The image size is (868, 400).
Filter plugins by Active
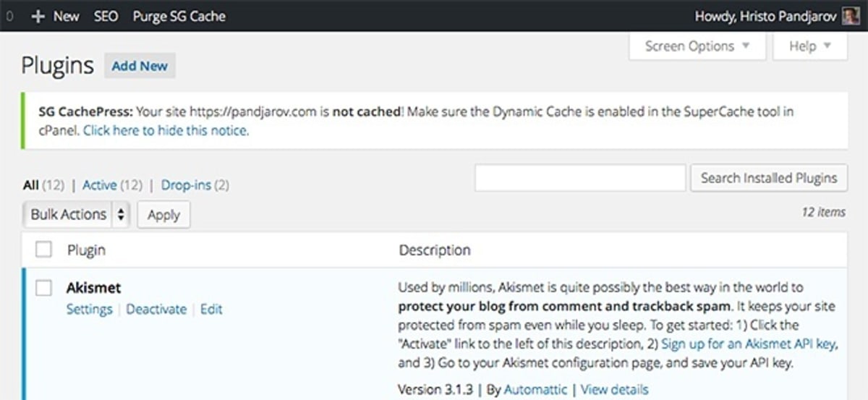99,185
